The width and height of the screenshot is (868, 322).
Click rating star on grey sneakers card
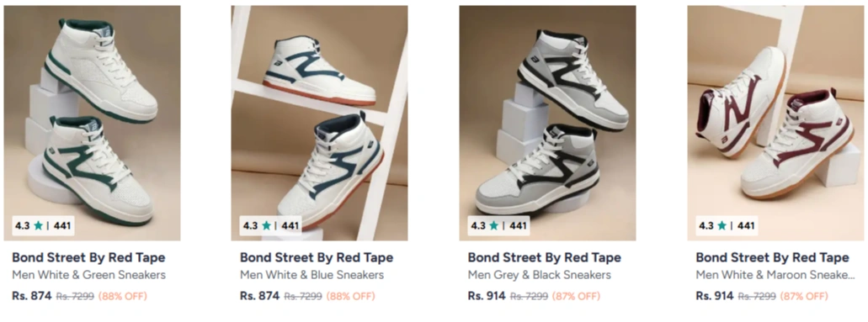[x=494, y=225]
